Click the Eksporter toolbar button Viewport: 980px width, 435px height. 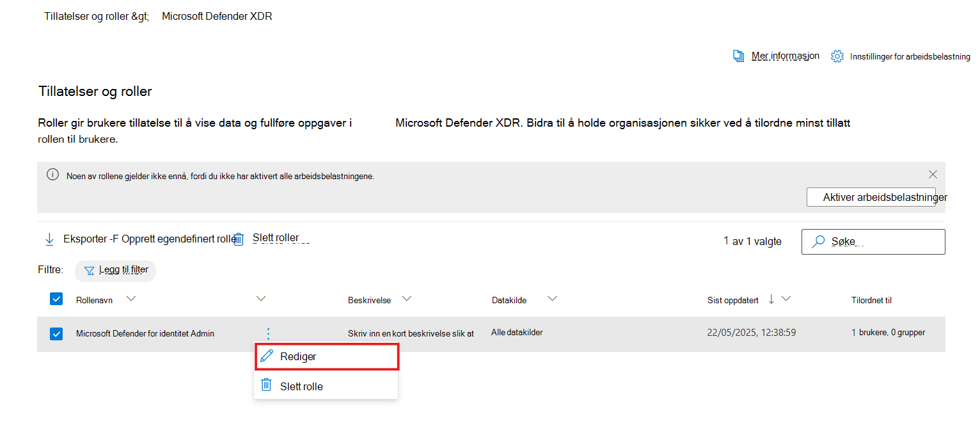84,239
